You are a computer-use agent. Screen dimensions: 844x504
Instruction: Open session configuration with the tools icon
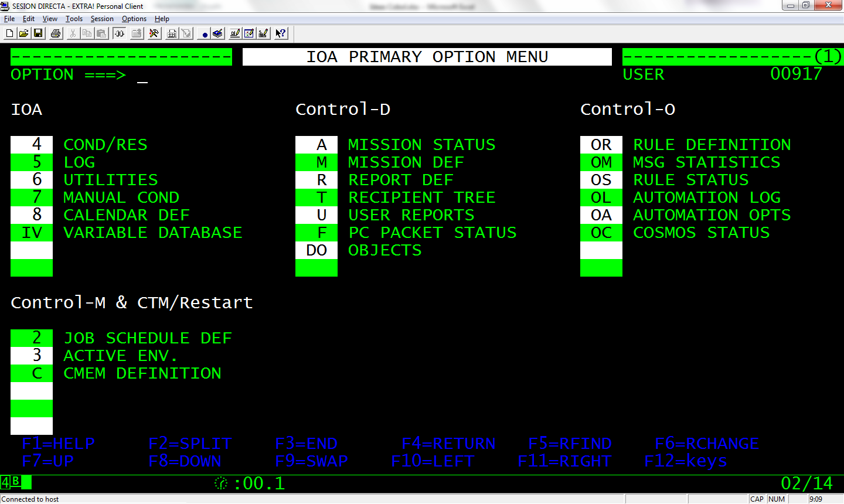[x=154, y=33]
